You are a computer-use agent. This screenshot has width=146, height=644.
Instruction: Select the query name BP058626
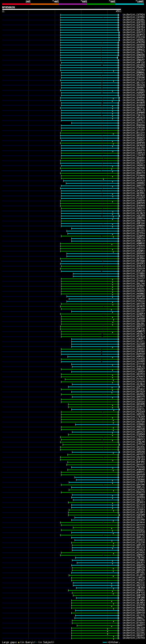[8, 8]
